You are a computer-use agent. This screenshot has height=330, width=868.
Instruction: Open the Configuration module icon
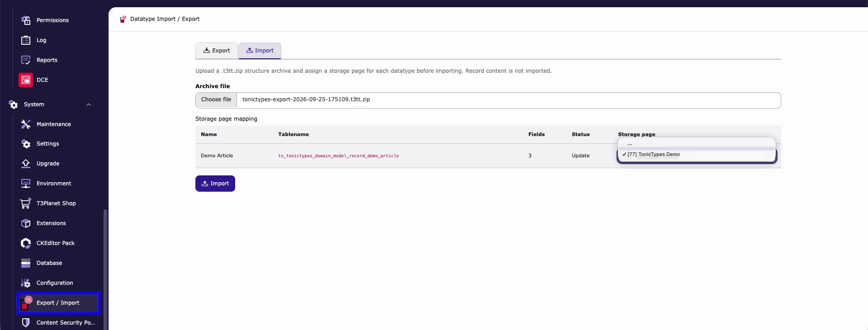tap(26, 283)
